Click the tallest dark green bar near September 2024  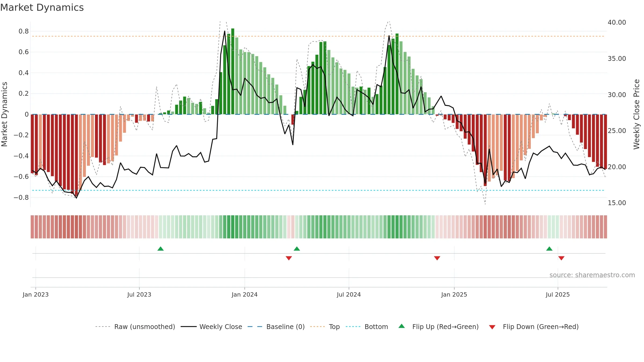pyautogui.click(x=397, y=74)
